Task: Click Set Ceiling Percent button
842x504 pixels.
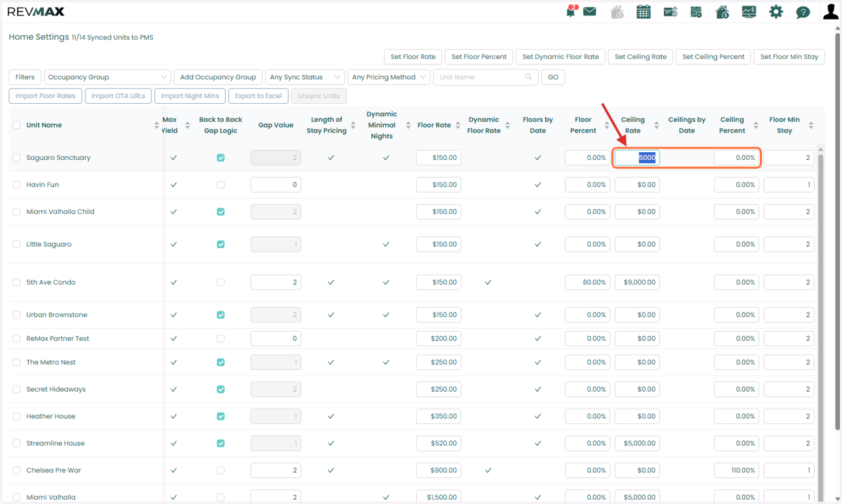Action: click(x=714, y=57)
